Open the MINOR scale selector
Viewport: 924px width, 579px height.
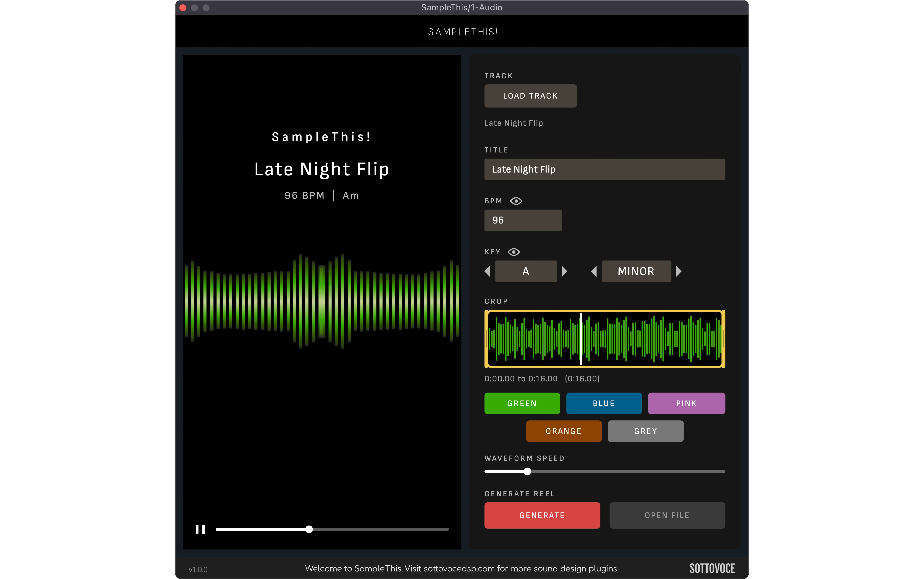point(636,271)
